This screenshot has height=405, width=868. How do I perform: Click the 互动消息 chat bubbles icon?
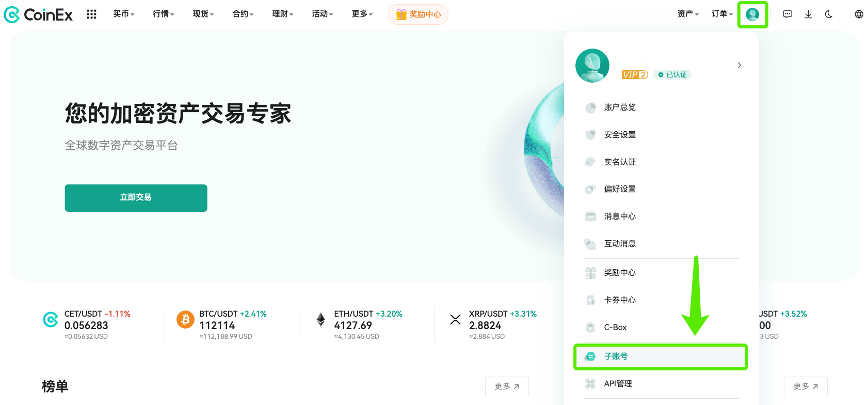click(x=590, y=244)
